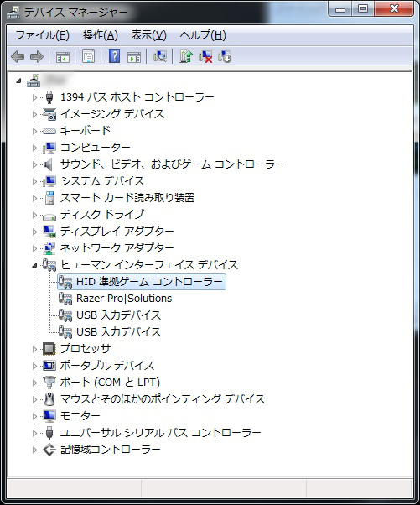Expand the プロセッサ category
Image resolution: width=420 pixels, height=505 pixels.
point(34,349)
